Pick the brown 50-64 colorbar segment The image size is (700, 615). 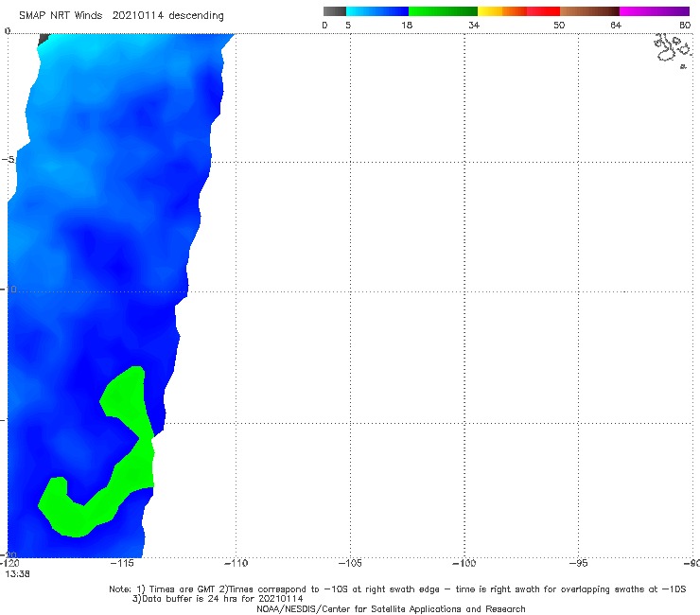(x=589, y=11)
